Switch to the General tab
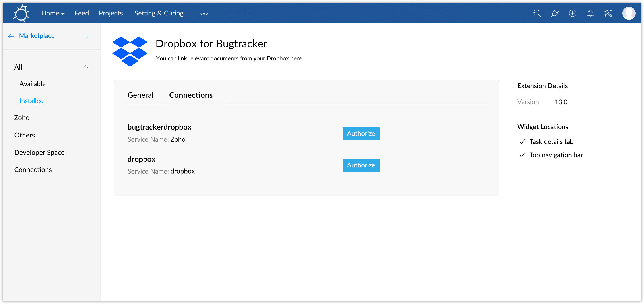The width and height of the screenshot is (644, 304). tap(140, 95)
